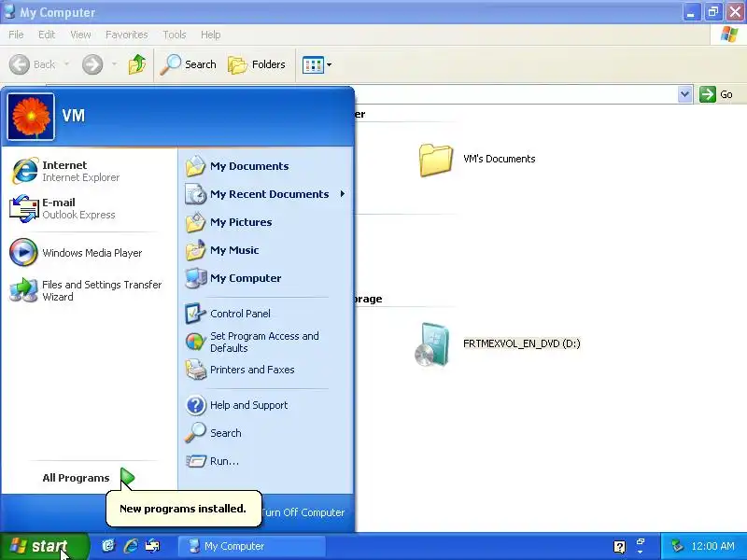Viewport: 747px width, 560px height.
Task: Click the Back toolbar button
Action: [33, 64]
